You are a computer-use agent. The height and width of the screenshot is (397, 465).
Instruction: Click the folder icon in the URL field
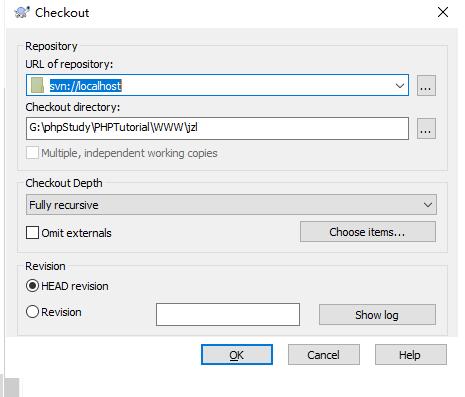37,85
